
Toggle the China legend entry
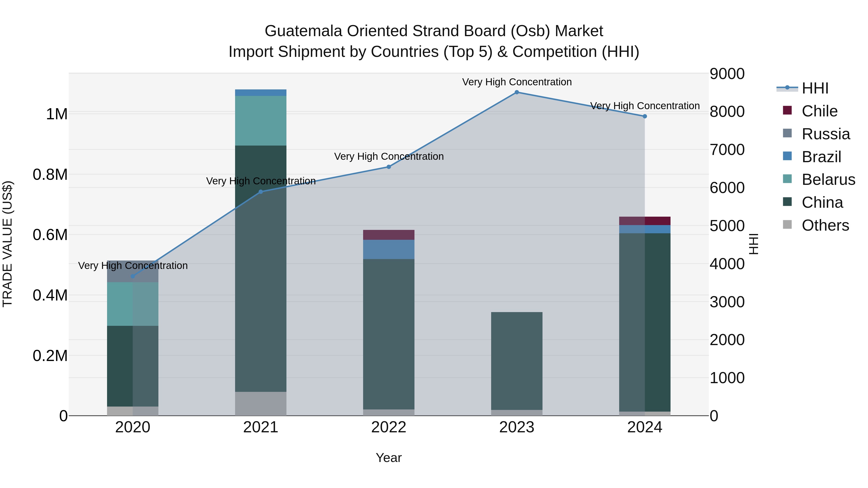[813, 202]
